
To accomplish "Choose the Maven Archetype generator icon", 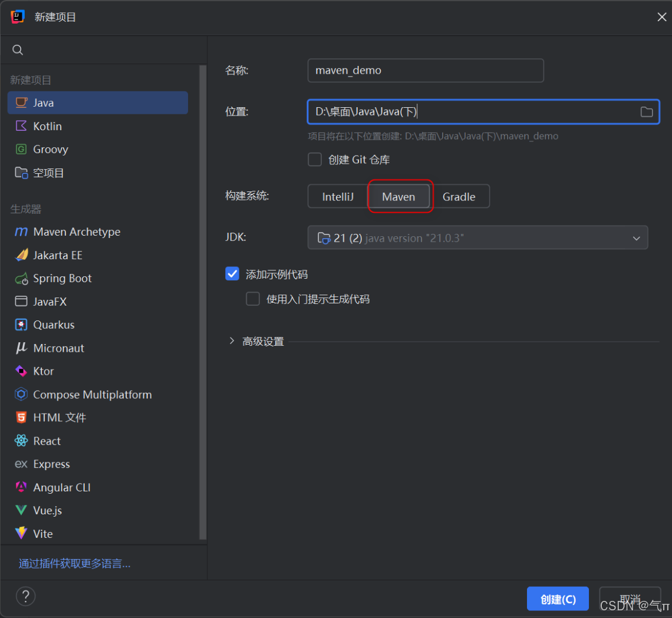I will (x=21, y=232).
